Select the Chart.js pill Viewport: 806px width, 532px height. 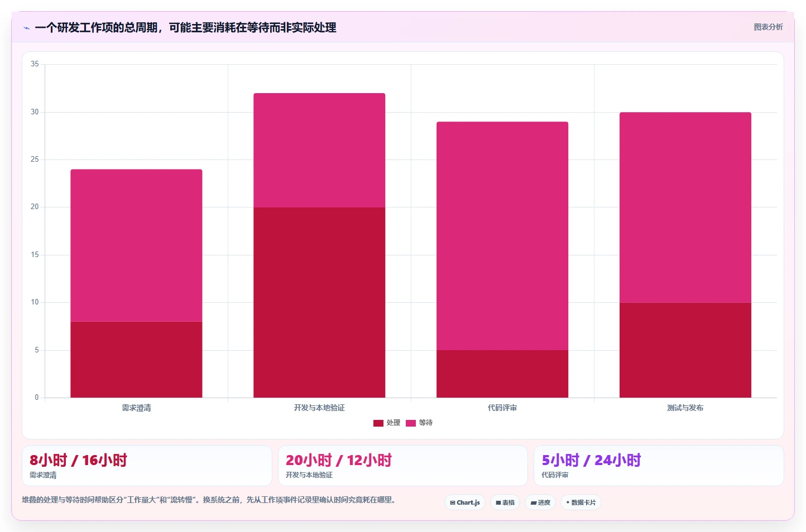(465, 502)
